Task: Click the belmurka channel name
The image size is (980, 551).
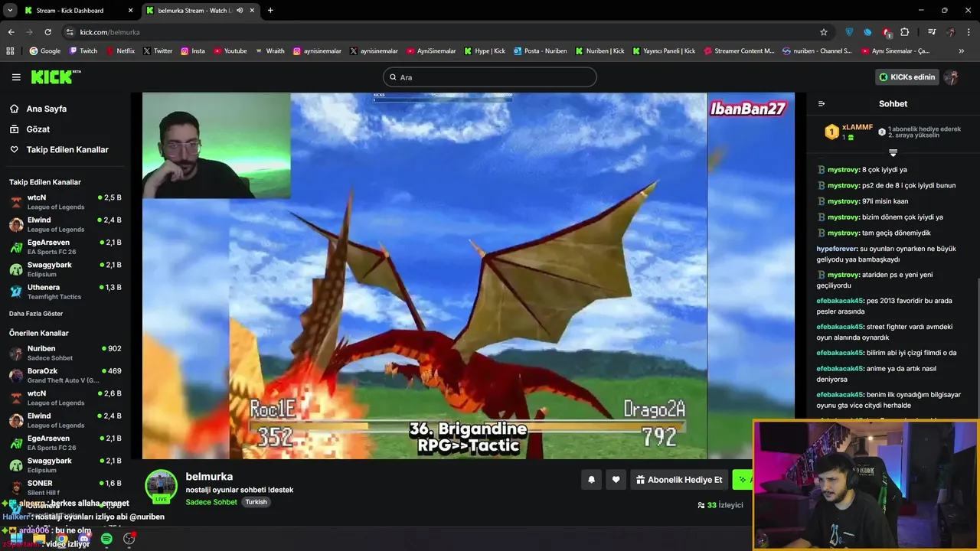Action: [209, 476]
